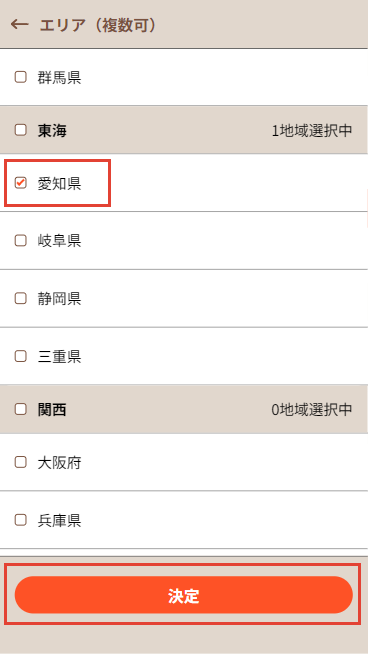
Task: Select all of 関西 region checkbox
Action: click(20, 409)
